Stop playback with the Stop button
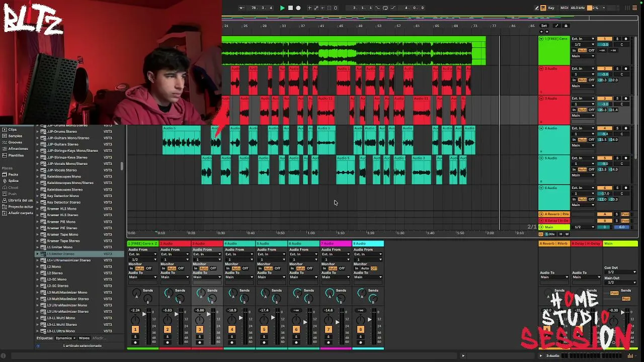This screenshot has width=644, height=362. point(290,8)
